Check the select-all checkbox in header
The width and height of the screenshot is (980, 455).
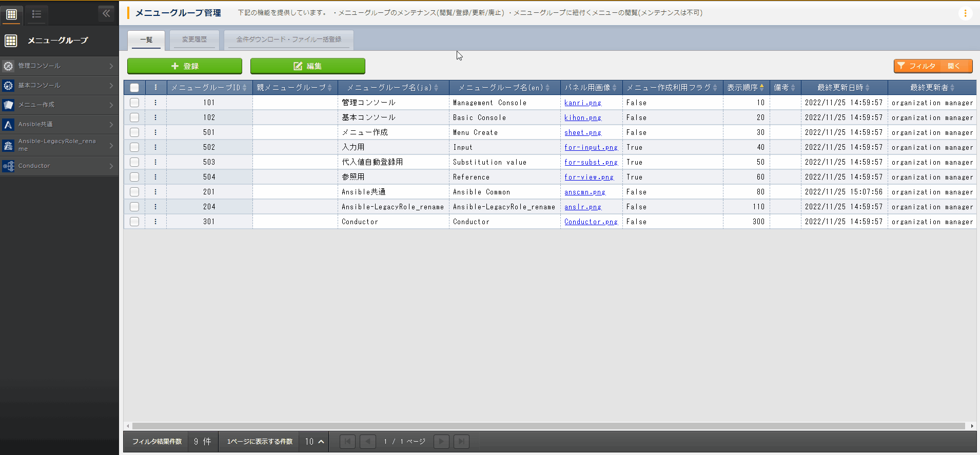tap(134, 88)
